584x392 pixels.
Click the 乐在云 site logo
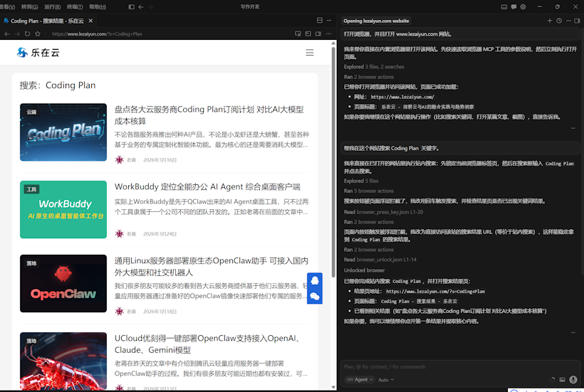38,53
